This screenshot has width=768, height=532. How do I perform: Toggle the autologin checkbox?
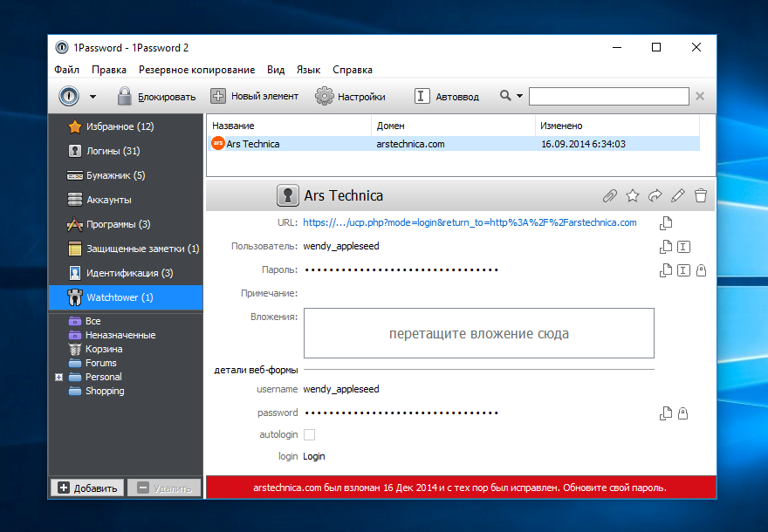[309, 434]
